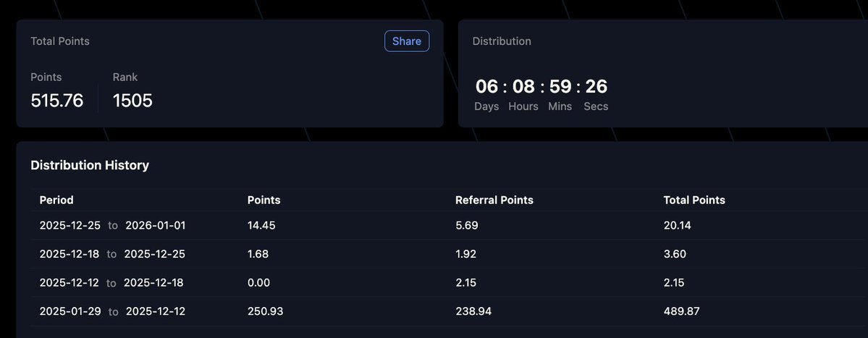
Task: Click the Distribution card title
Action: [x=502, y=41]
